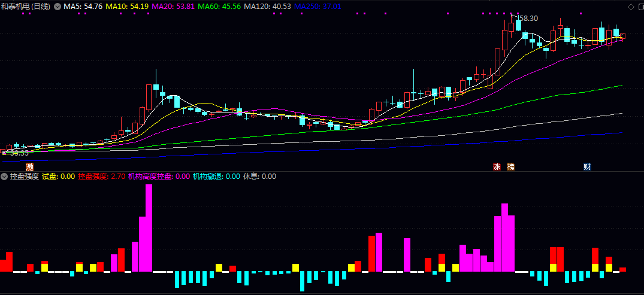
Task: Click the 休息: 0.00 value
Action: coord(260,177)
